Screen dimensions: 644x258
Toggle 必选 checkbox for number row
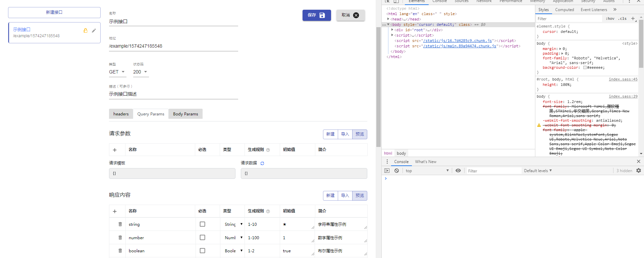[203, 238]
